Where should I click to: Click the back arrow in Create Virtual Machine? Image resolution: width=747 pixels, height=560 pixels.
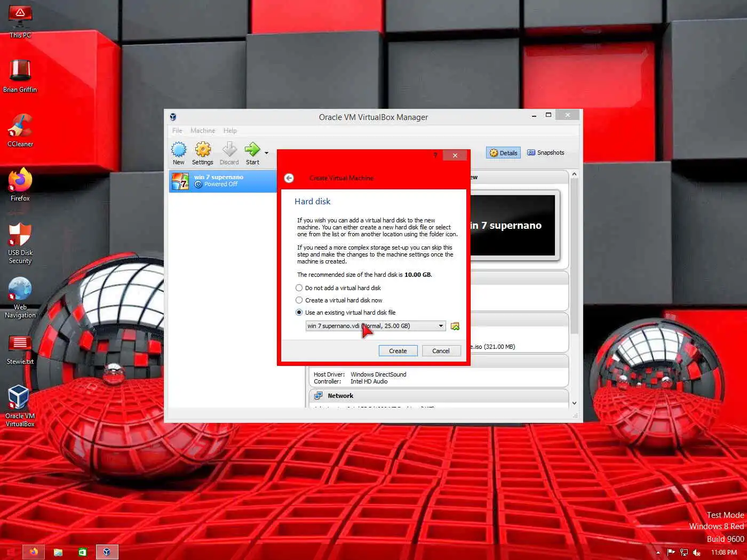pyautogui.click(x=289, y=178)
